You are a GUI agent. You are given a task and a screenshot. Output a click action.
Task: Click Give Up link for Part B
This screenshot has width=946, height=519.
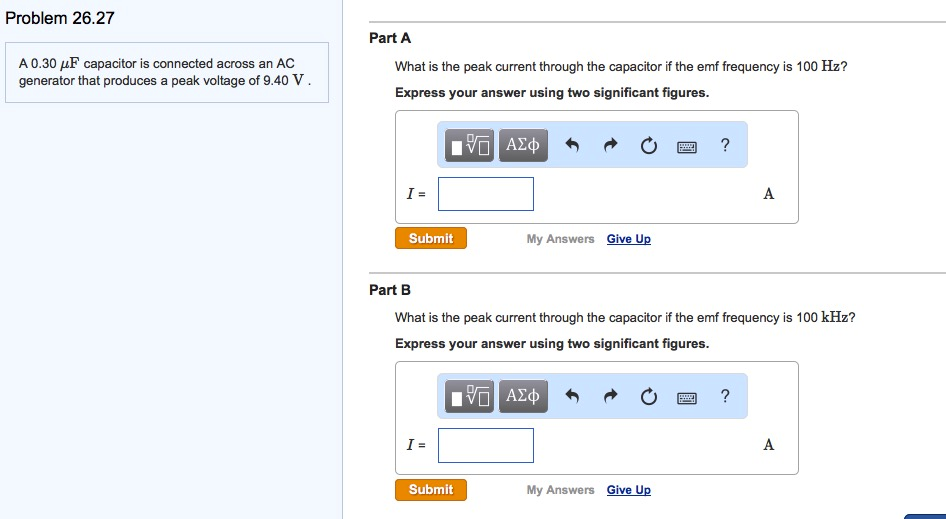tap(628, 490)
